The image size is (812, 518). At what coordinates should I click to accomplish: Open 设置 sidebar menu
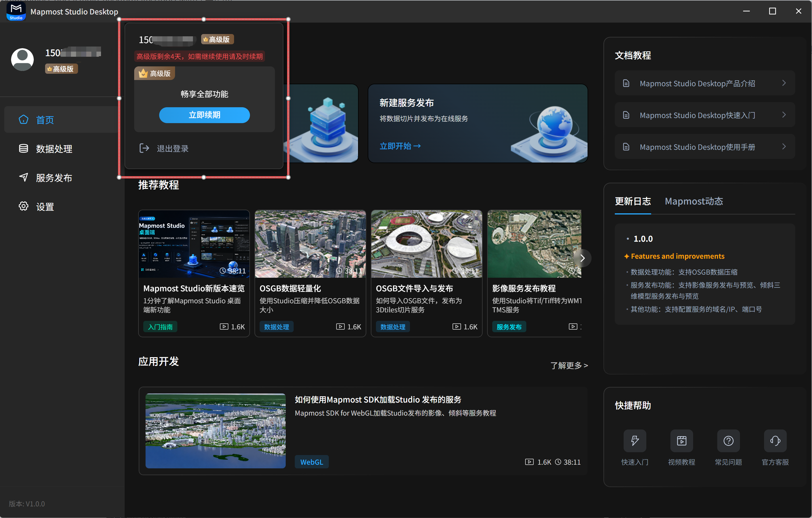tap(61, 207)
